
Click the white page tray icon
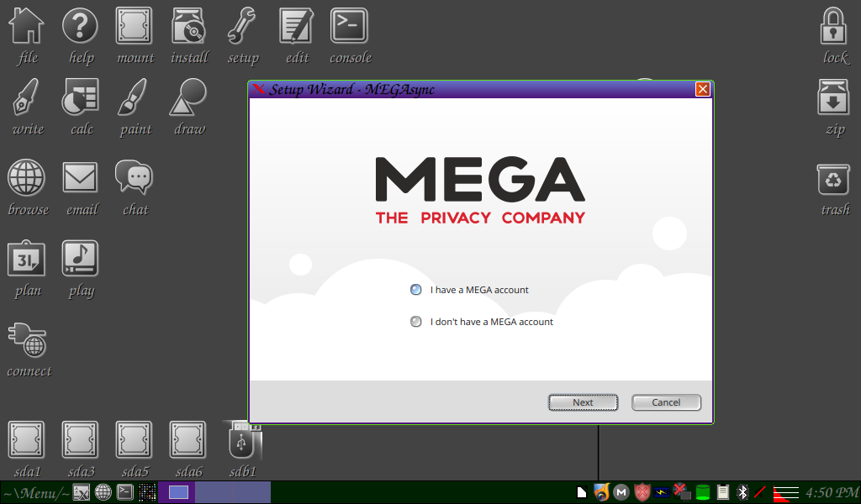582,492
